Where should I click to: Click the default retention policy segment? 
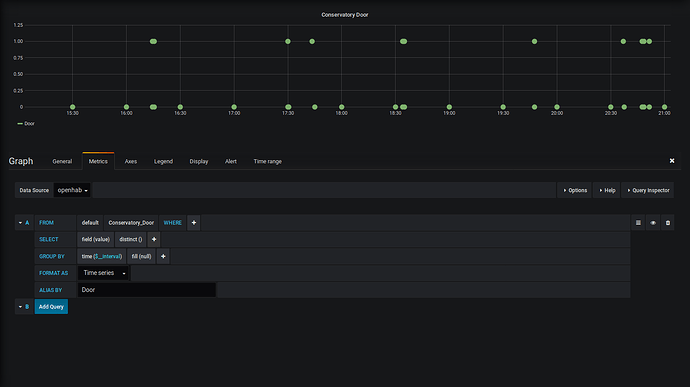pyautogui.click(x=90, y=223)
